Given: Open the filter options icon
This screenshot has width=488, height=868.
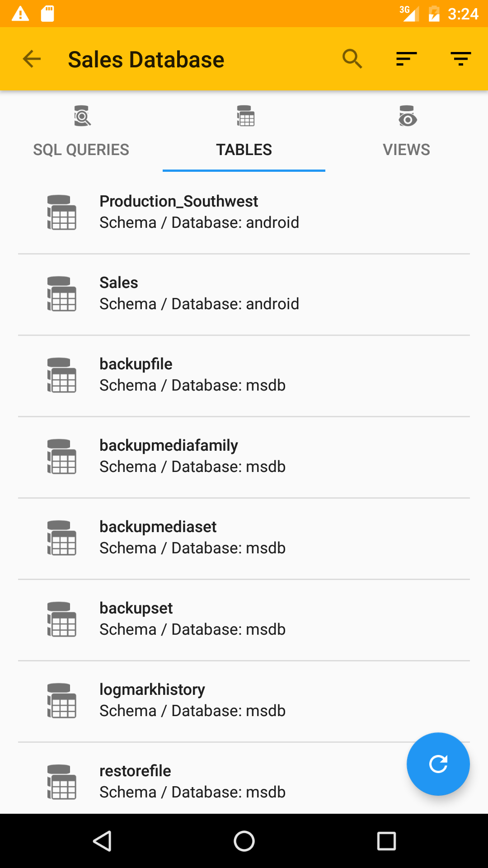Looking at the screenshot, I should 460,59.
